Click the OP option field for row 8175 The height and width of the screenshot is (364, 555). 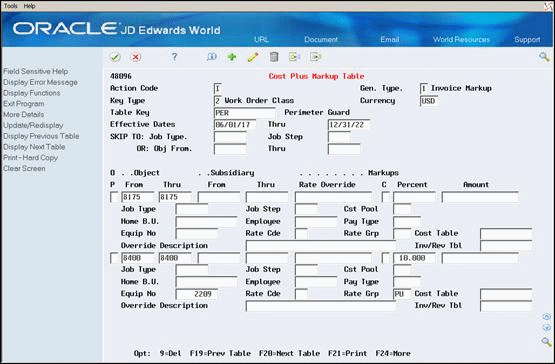click(x=114, y=197)
